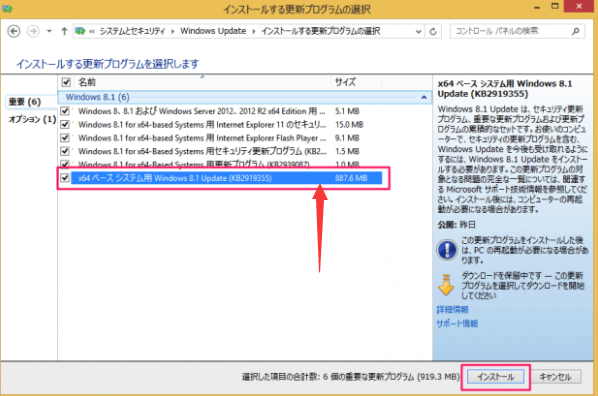Click the インストール button
598x396 pixels.
495,377
